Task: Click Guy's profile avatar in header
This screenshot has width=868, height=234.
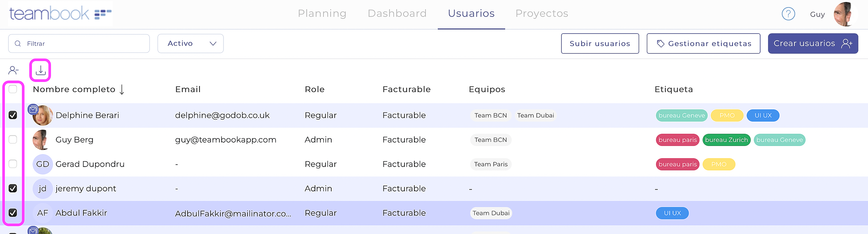Action: click(845, 14)
